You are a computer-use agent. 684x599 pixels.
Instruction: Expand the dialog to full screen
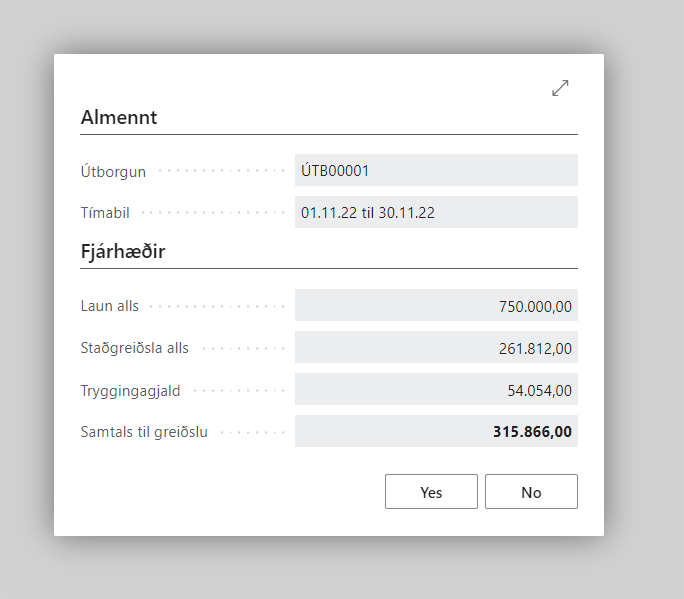(560, 88)
